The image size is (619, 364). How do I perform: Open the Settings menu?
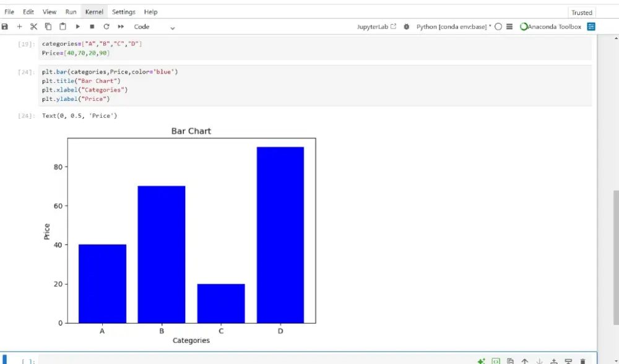pyautogui.click(x=123, y=11)
